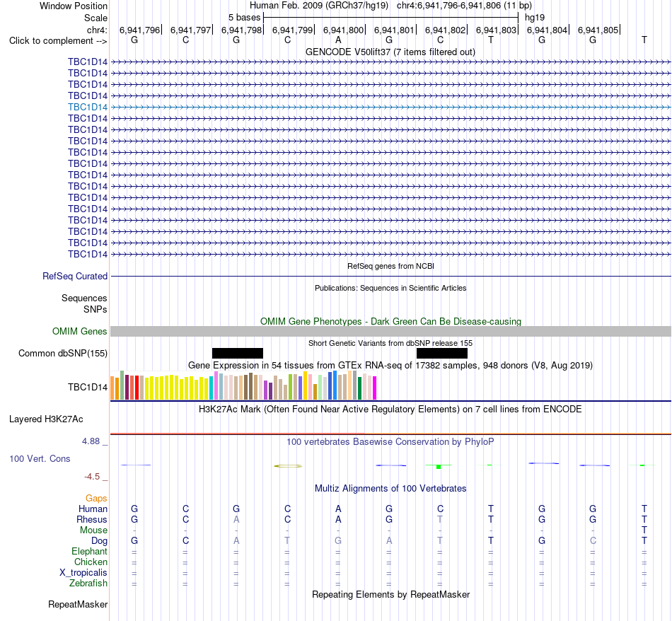Click the left black dbSNP variant block

tap(238, 353)
